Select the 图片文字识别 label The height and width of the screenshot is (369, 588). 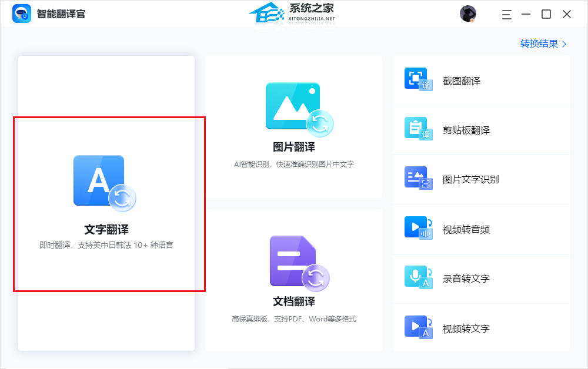(470, 180)
